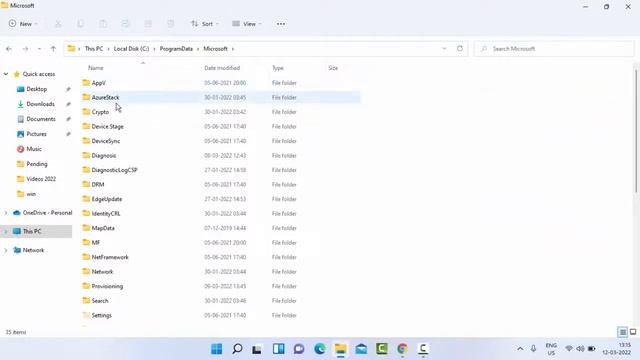The width and height of the screenshot is (640, 360).
Task: Open the View options dropdown
Action: point(247,24)
